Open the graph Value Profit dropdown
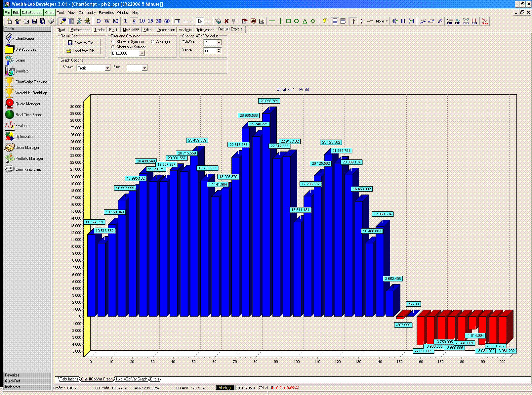This screenshot has width=532, height=395. coord(107,68)
